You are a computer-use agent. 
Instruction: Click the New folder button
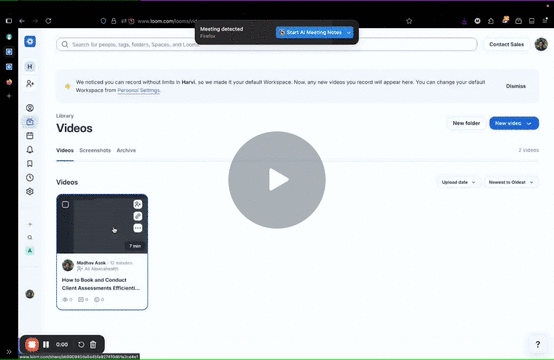coord(466,123)
